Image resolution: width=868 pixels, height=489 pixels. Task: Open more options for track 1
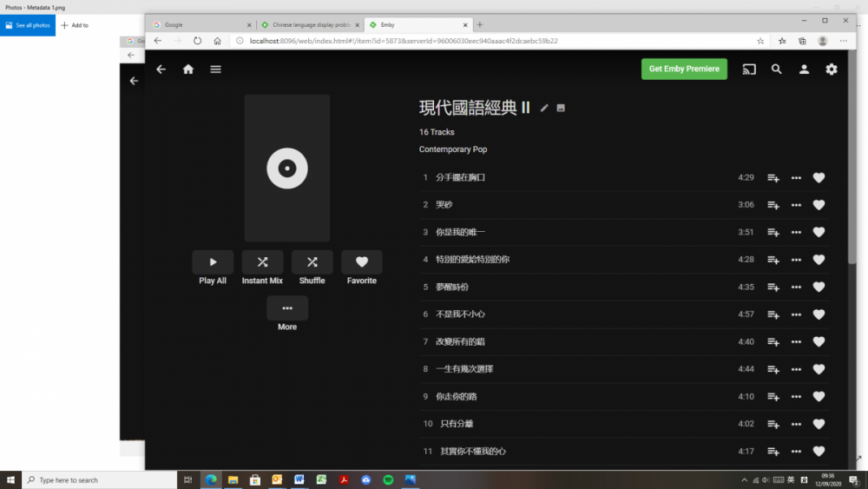click(x=796, y=178)
